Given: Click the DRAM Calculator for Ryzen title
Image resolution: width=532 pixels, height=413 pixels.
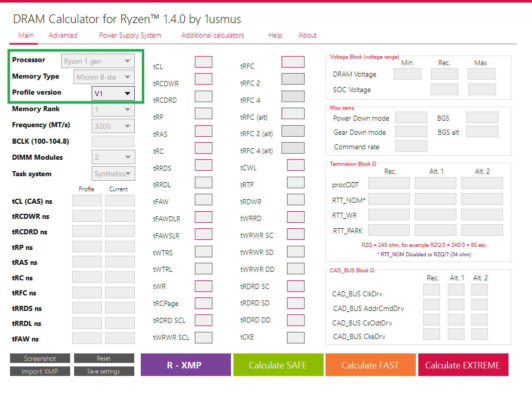Looking at the screenshot, I should [127, 19].
